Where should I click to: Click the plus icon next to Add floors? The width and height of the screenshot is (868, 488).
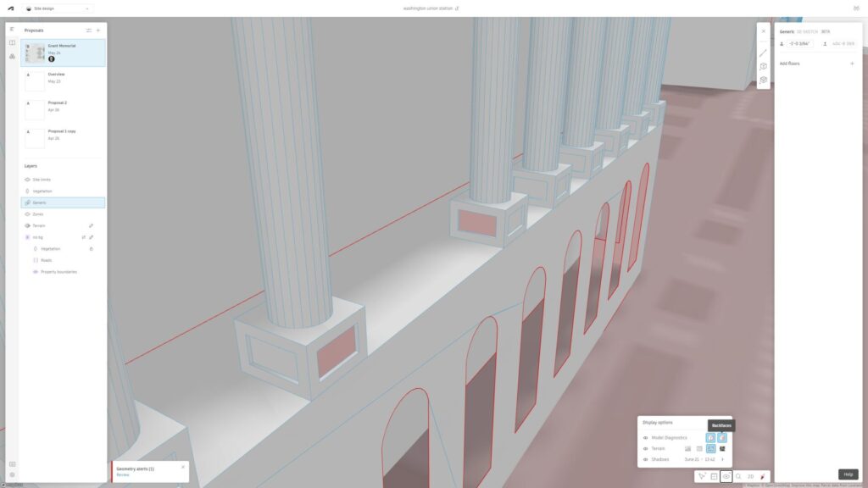pyautogui.click(x=852, y=64)
